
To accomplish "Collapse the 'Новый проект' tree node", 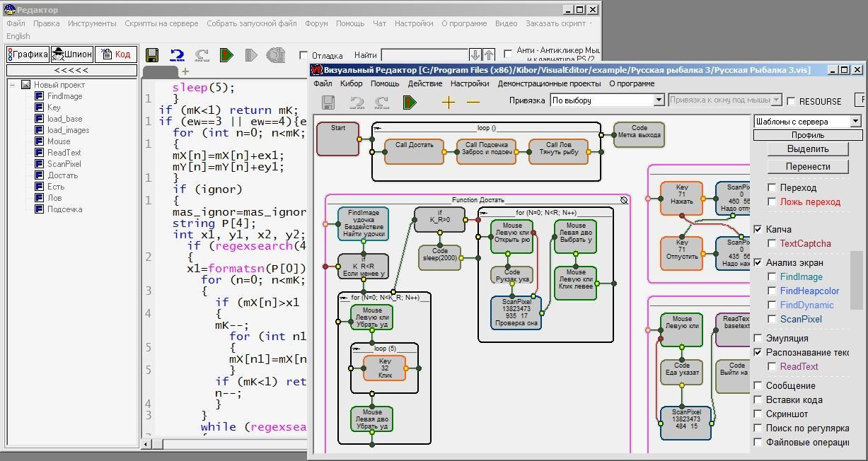I will [13, 85].
